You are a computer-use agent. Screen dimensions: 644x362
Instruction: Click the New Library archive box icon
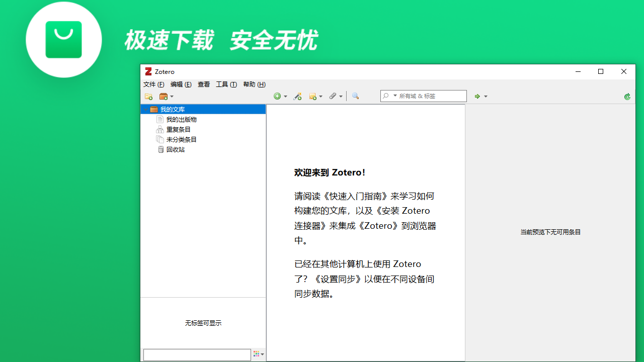click(x=164, y=96)
